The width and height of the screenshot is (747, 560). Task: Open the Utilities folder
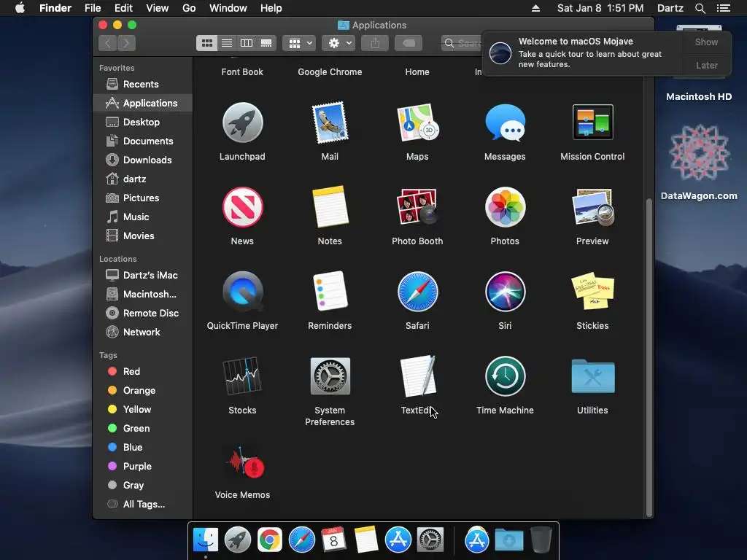click(592, 376)
